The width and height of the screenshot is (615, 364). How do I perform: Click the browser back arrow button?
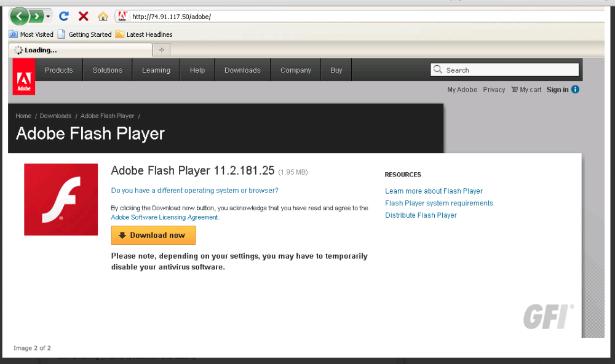19,17
